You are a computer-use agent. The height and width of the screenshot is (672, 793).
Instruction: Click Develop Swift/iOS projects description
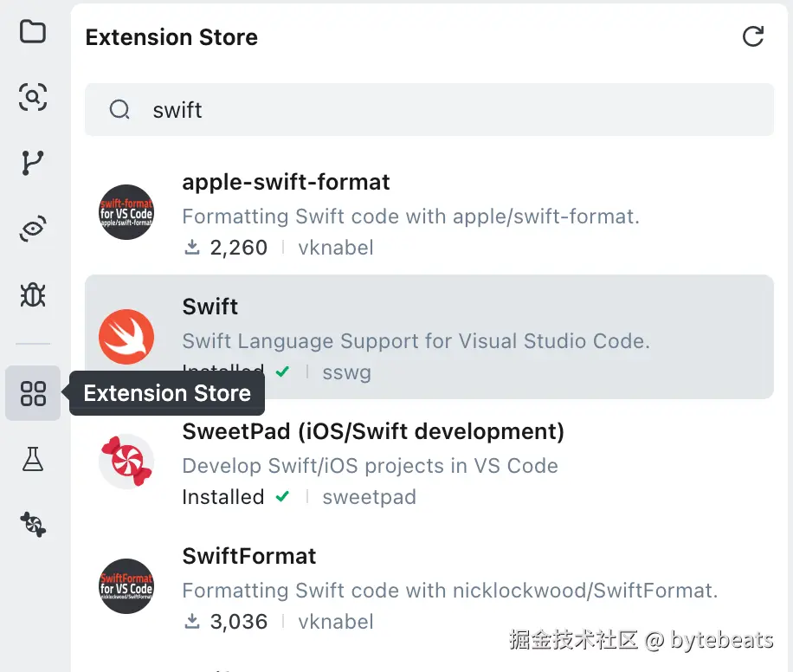[x=371, y=466]
